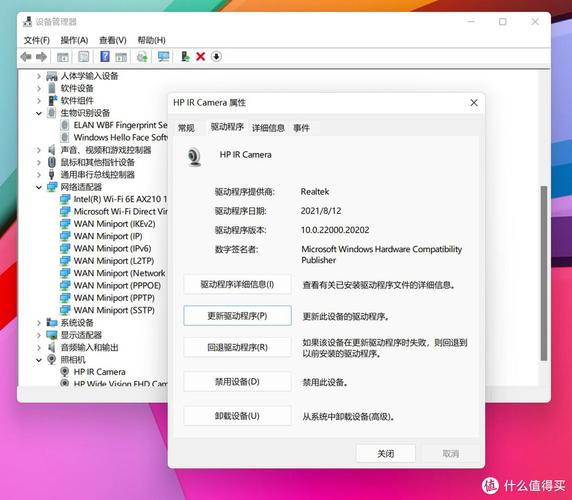Click driver provider value Realtek
572x500 pixels.
click(315, 192)
